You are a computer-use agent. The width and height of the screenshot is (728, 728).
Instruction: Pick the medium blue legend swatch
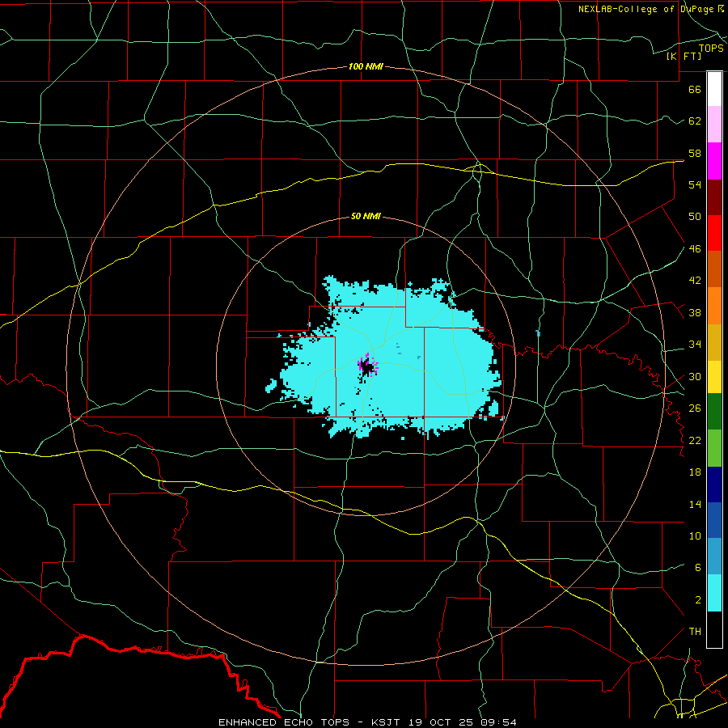point(714,520)
